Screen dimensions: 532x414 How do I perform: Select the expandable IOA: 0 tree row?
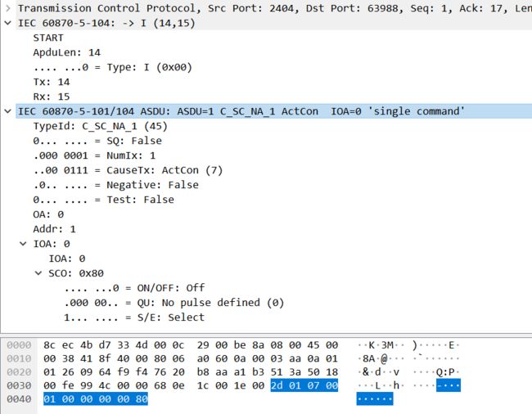[x=52, y=244]
